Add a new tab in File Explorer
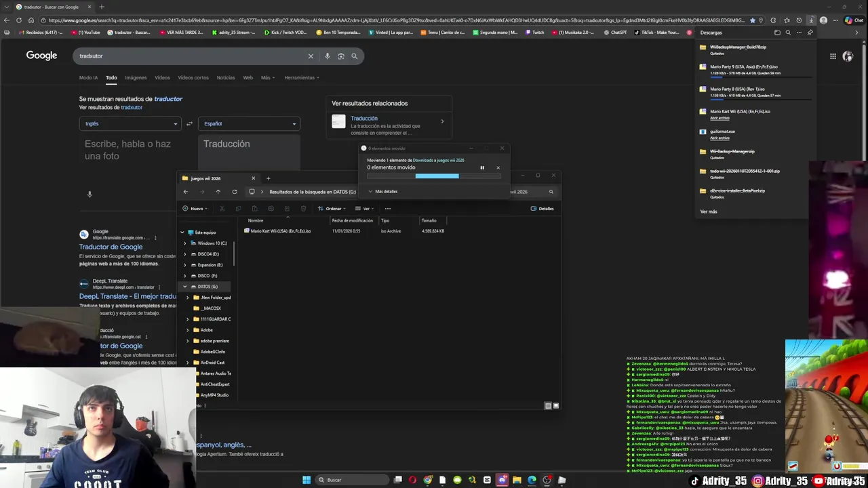Image resolution: width=868 pixels, height=488 pixels. tap(268, 178)
